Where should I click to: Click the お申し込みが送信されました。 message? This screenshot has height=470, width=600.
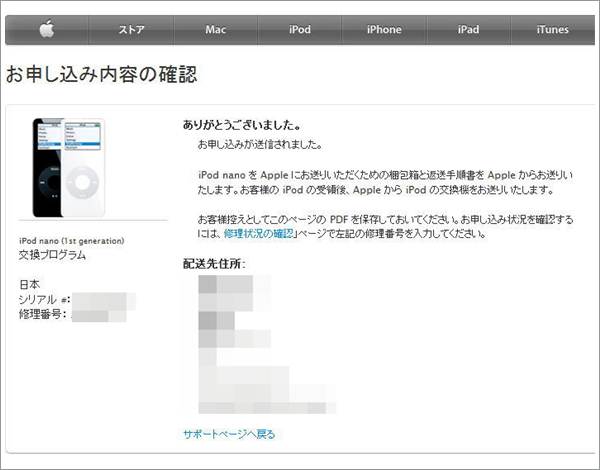click(260, 145)
